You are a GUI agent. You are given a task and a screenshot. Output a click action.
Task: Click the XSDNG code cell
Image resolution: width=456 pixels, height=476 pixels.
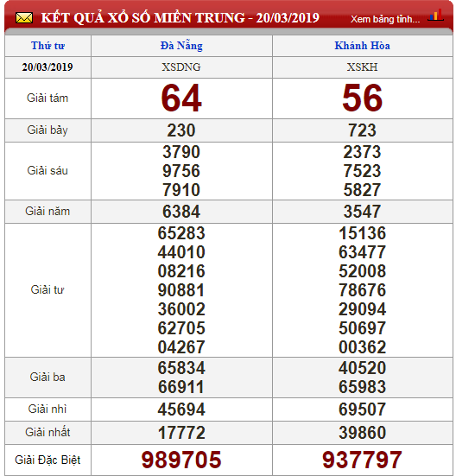181,67
